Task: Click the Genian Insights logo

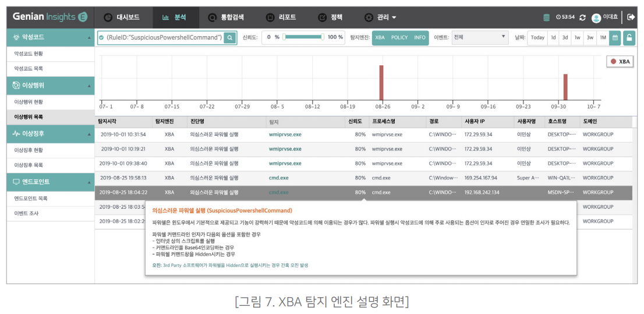Action: click(50, 17)
